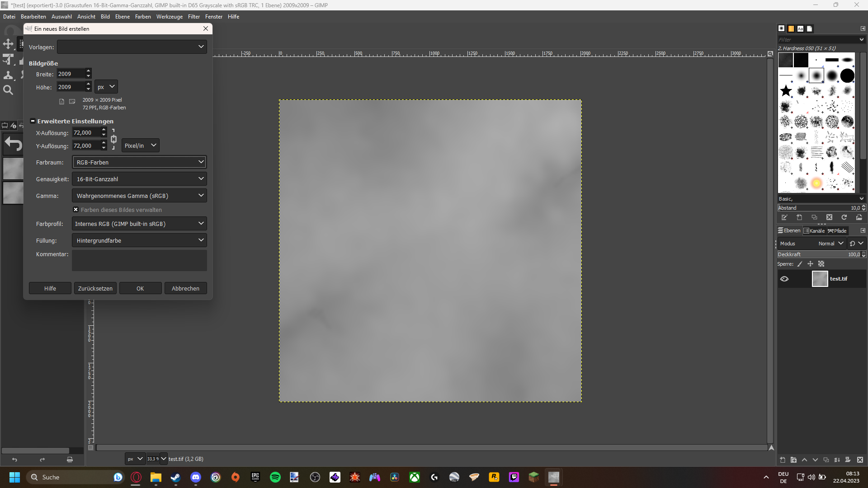The width and height of the screenshot is (868, 488).
Task: Open the Füllung dropdown
Action: (x=139, y=240)
